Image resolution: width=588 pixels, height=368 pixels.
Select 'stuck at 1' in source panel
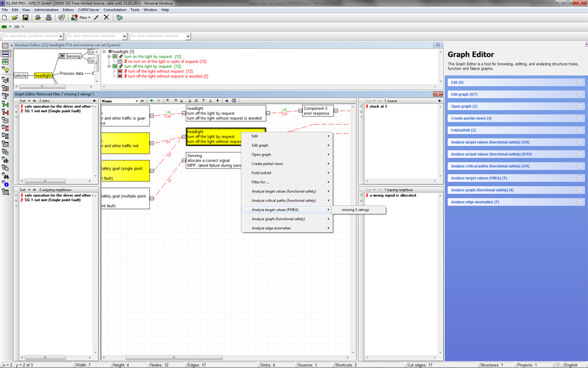coord(378,107)
